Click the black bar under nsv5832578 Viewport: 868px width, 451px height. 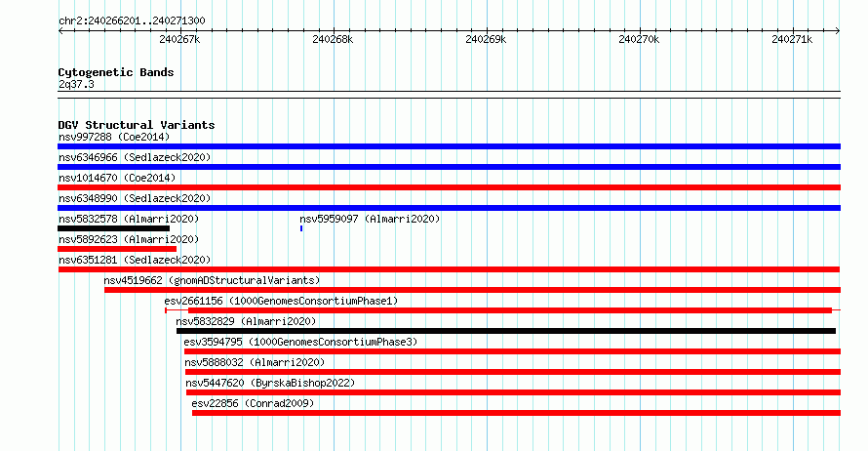point(113,228)
